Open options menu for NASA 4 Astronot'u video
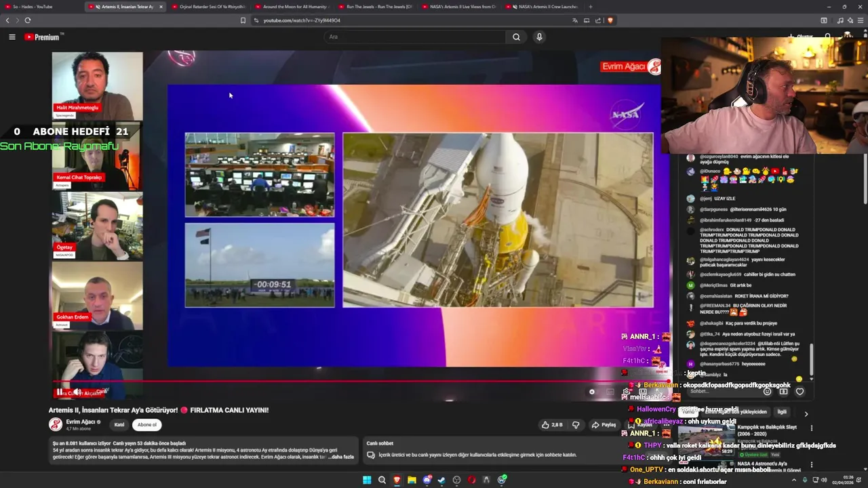Screen dimensions: 868x488 (x=812, y=465)
